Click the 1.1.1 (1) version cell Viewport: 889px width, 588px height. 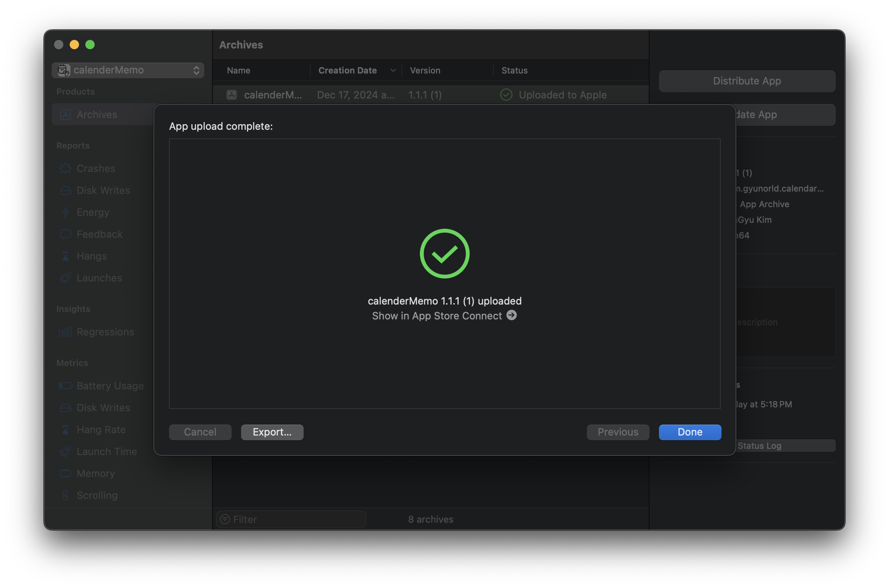[425, 95]
